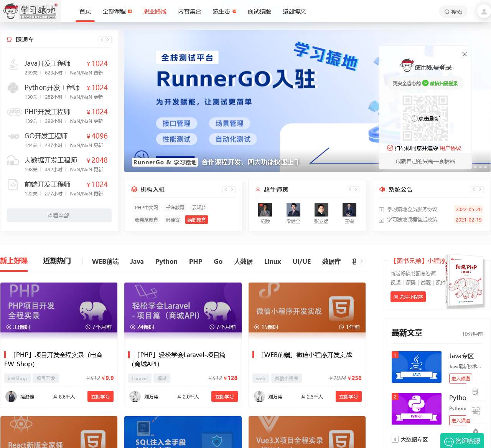Click teacher 王锐 avatar

(x=349, y=210)
